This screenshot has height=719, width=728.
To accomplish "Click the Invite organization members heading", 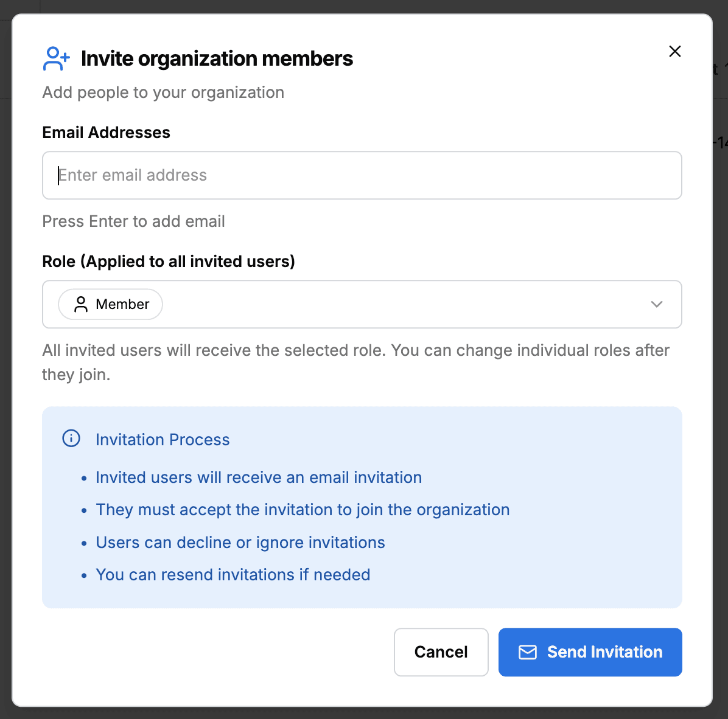I will click(x=217, y=59).
